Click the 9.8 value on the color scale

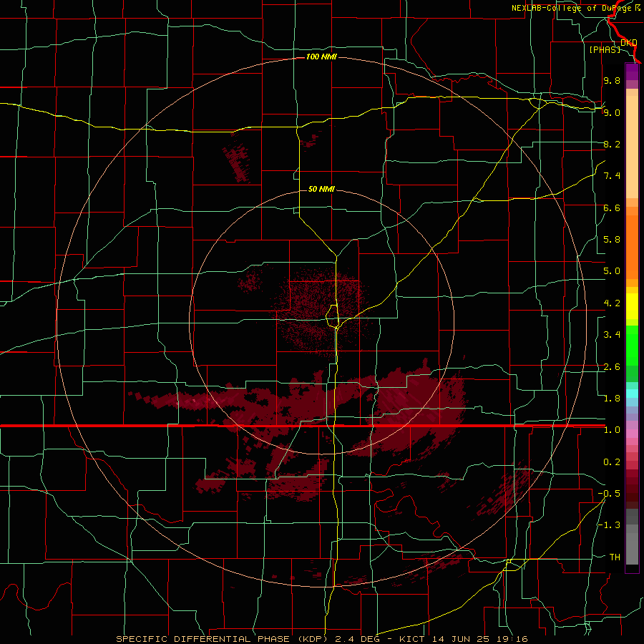coord(612,80)
